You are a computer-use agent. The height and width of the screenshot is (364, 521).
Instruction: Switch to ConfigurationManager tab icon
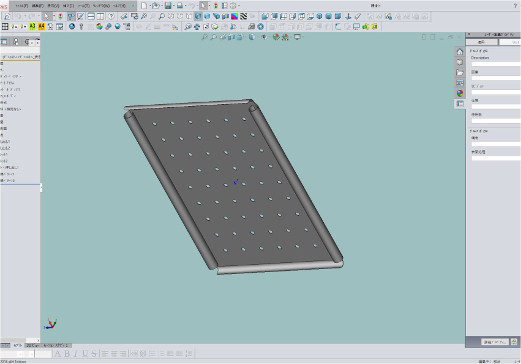click(x=27, y=42)
